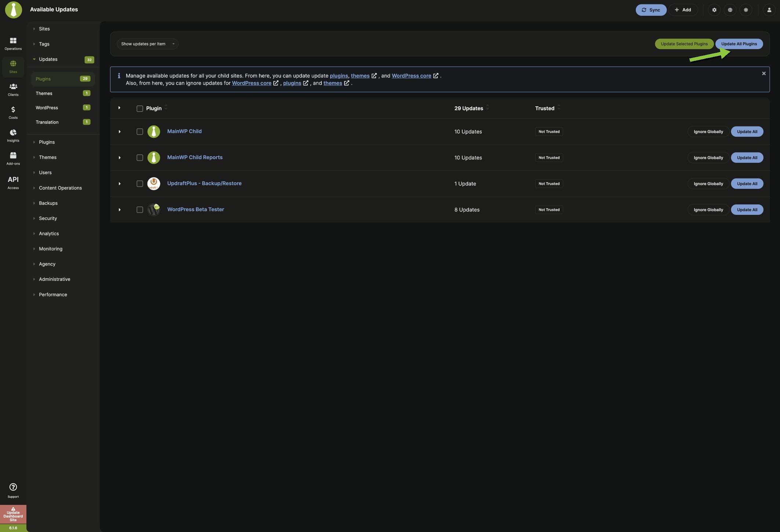
Task: Sort by the Plugin column sort arrows
Action: [x=166, y=107]
